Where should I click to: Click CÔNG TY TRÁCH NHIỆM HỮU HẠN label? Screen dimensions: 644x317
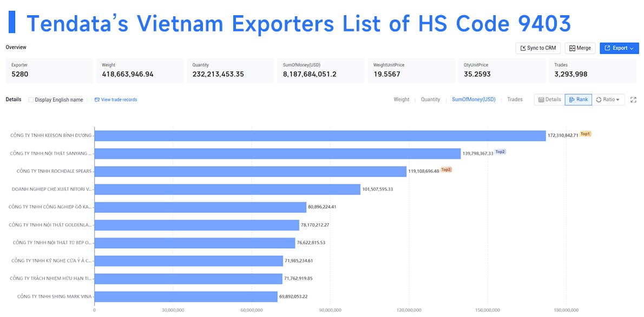(x=51, y=279)
